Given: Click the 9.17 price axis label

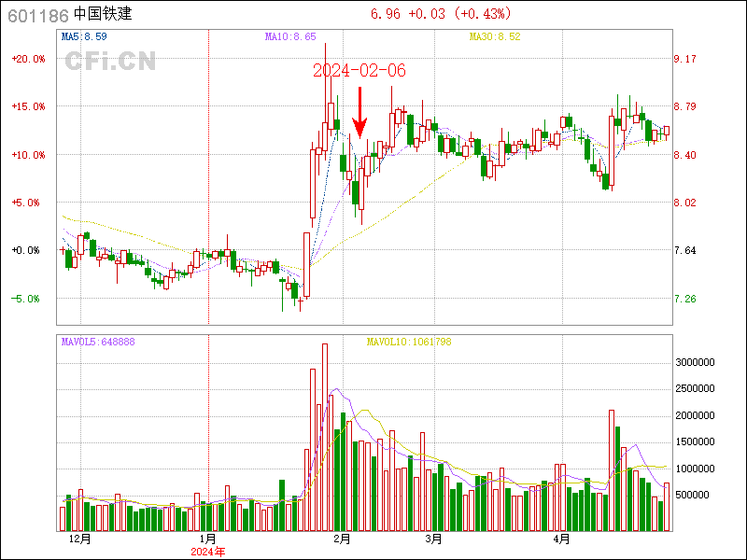Looking at the screenshot, I should 685,59.
